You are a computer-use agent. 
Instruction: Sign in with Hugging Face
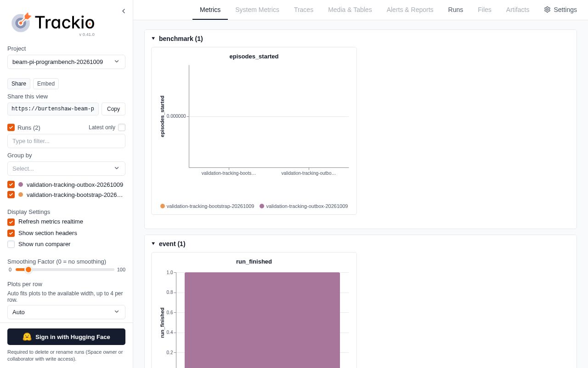pos(66,337)
